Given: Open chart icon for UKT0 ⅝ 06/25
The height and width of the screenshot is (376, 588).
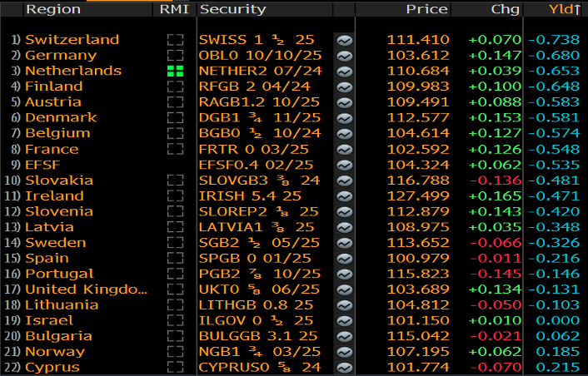Looking at the screenshot, I should click(x=344, y=289).
